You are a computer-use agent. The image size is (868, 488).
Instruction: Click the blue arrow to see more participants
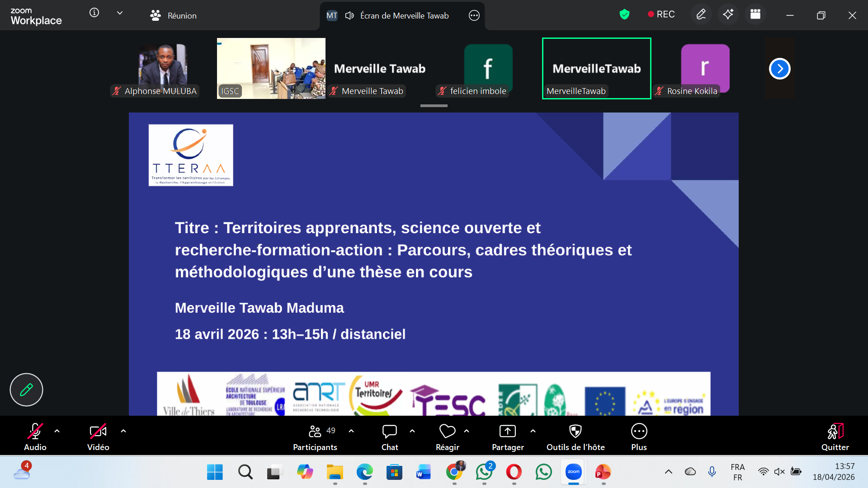[779, 68]
